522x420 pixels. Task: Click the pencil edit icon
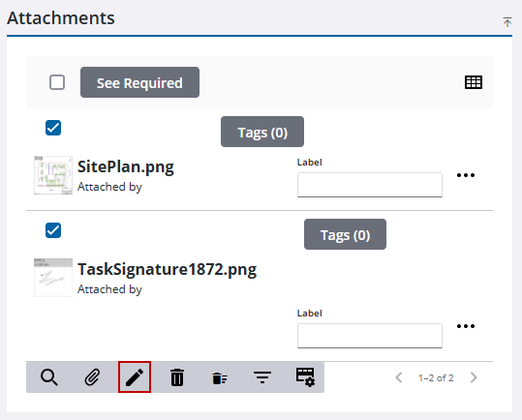tap(135, 377)
